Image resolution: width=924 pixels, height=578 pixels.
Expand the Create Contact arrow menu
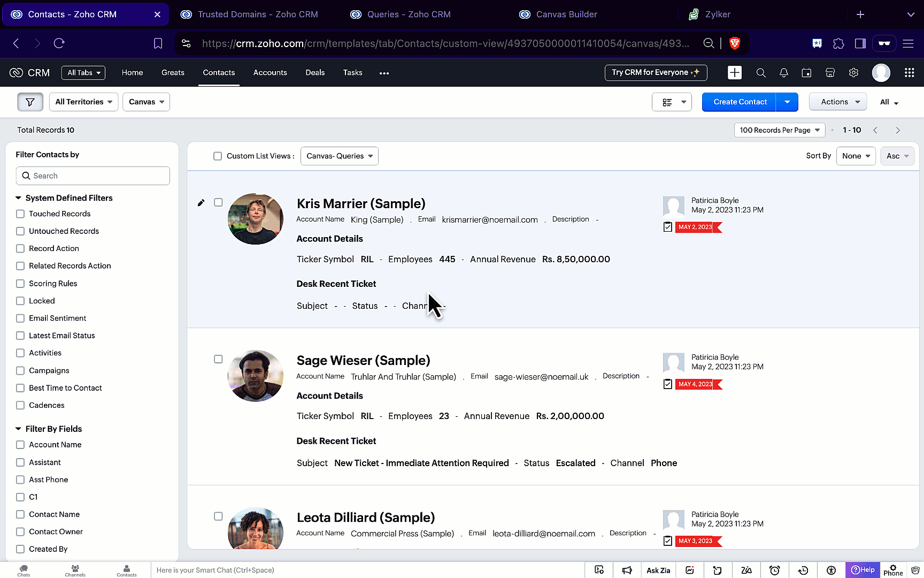pyautogui.click(x=787, y=102)
